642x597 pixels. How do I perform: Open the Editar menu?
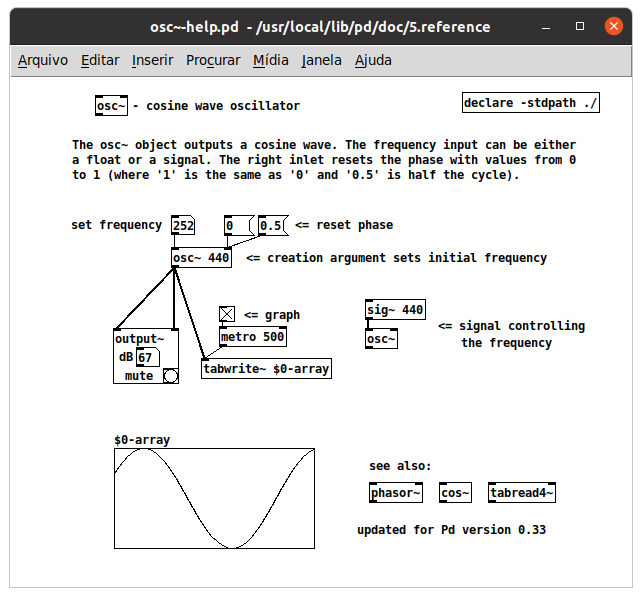100,60
